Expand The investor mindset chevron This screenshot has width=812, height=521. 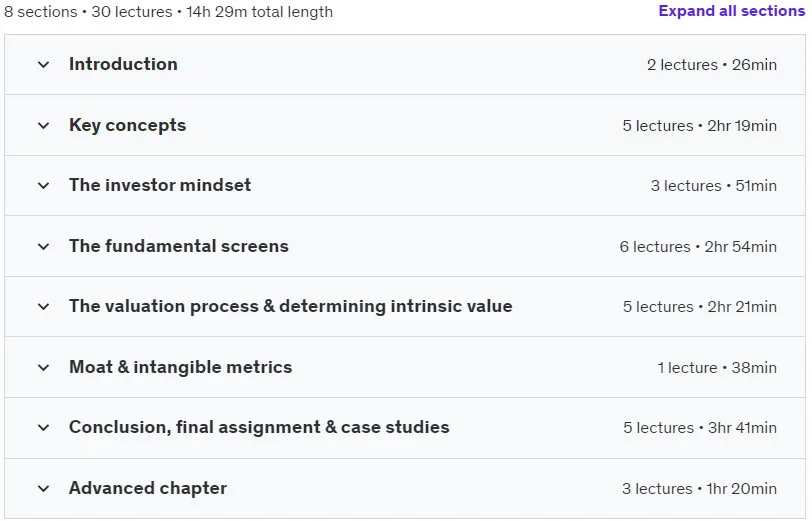tap(44, 185)
